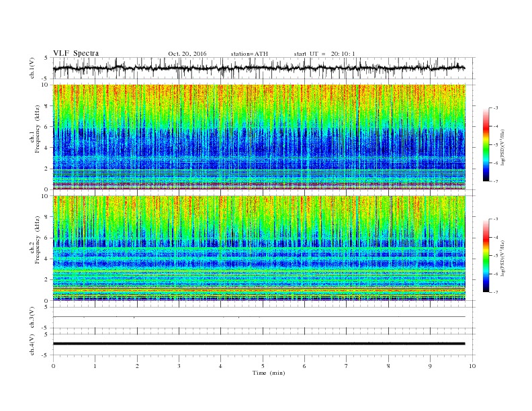This screenshot has width=532, height=411.
Task: Click the "-5" tick on ch.2 color bar
Action: tap(496, 255)
